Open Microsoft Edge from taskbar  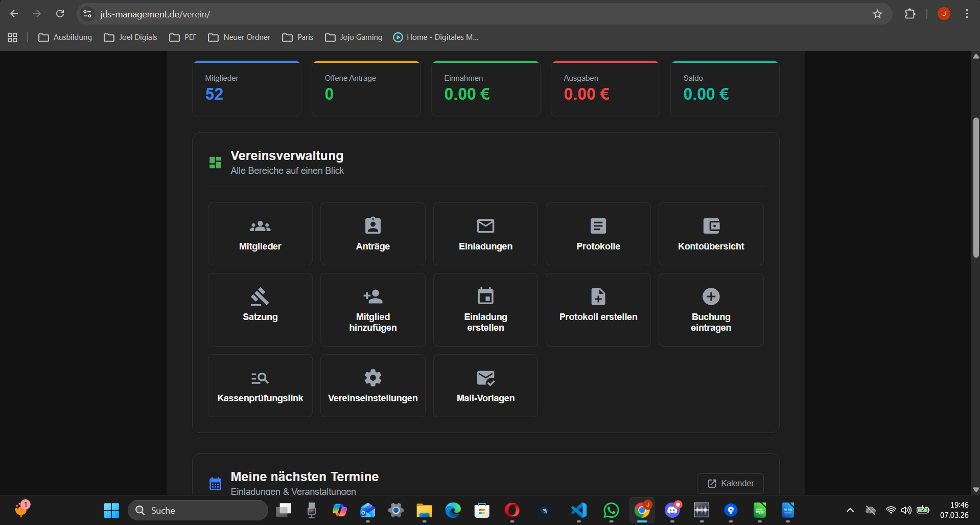(453, 510)
